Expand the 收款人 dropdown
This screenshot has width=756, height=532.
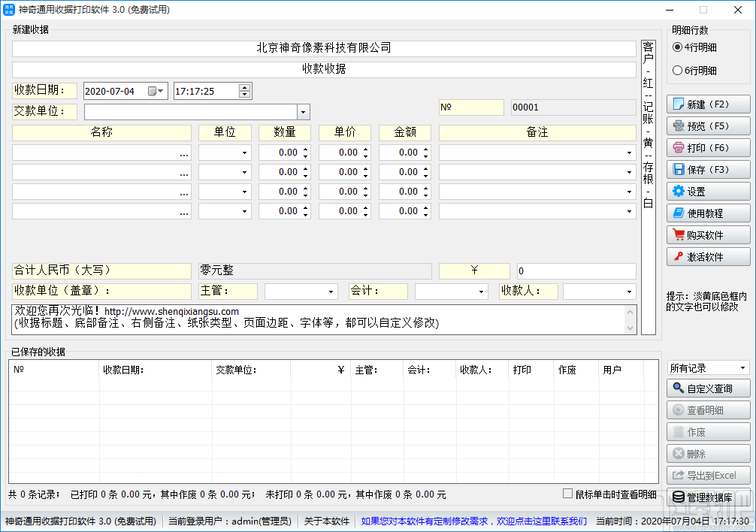click(x=629, y=292)
